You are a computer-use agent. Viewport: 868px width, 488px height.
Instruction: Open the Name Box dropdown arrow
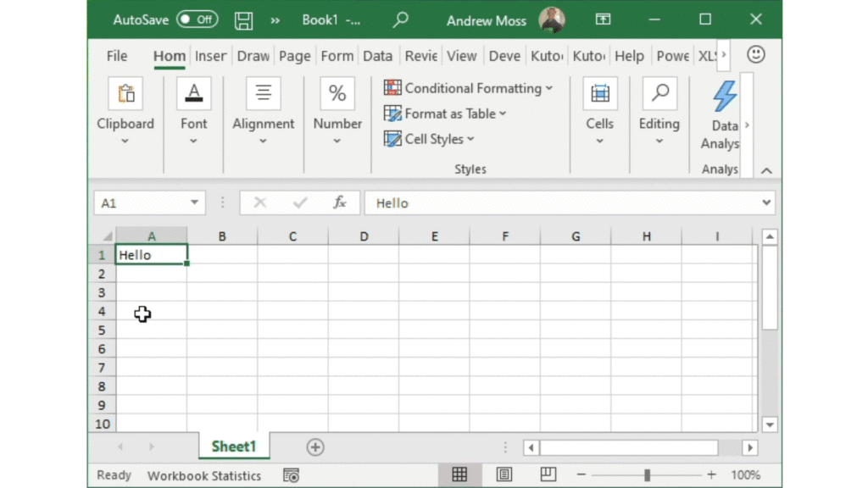[195, 203]
